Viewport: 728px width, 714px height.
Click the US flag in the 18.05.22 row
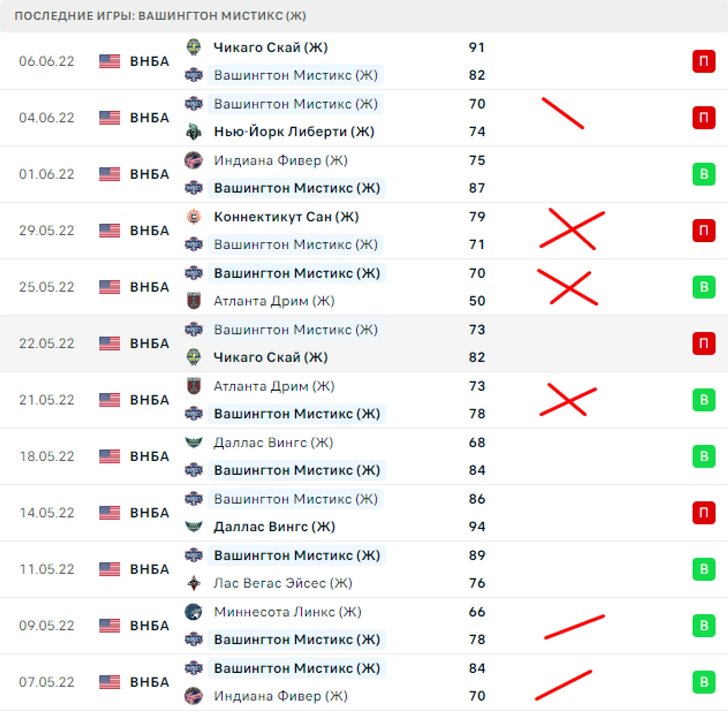pos(110,456)
